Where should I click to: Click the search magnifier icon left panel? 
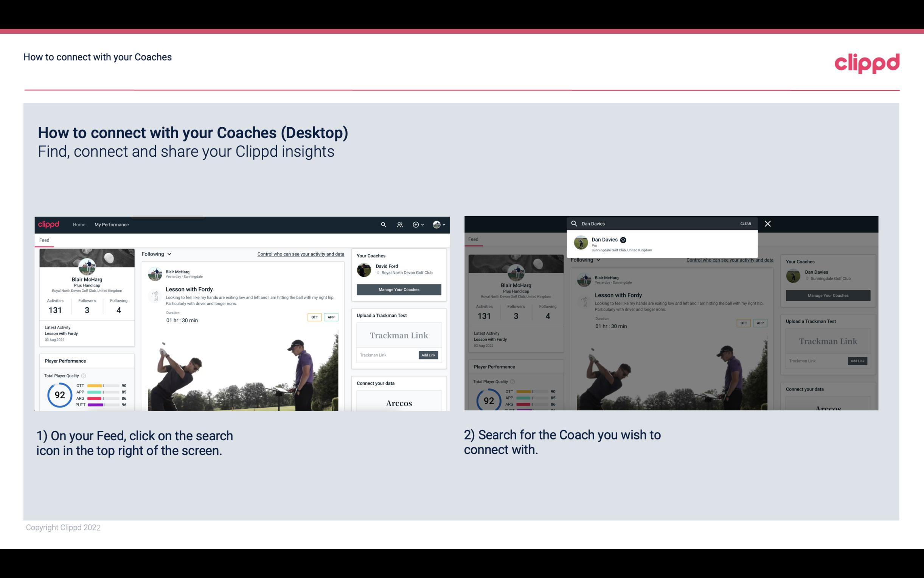382,224
